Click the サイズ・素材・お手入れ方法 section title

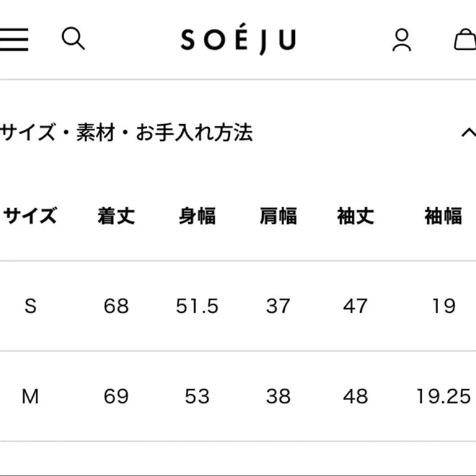click(127, 133)
